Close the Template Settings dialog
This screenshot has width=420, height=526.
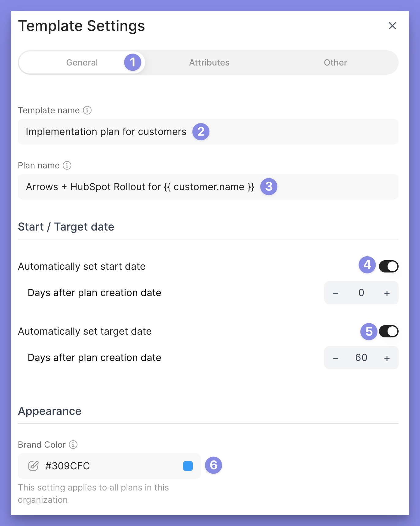(392, 26)
